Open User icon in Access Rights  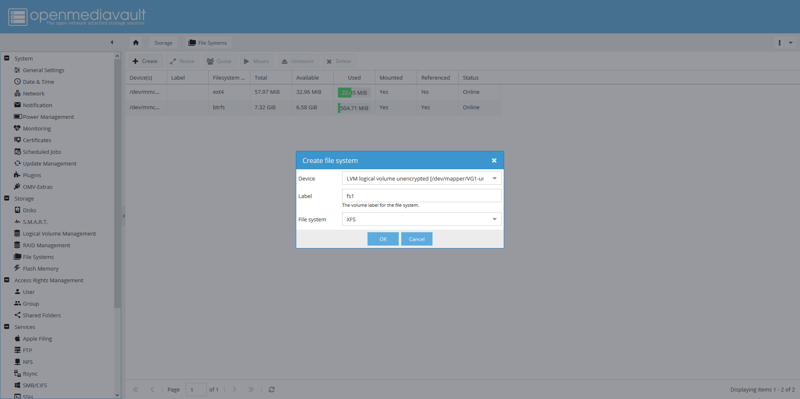point(17,291)
